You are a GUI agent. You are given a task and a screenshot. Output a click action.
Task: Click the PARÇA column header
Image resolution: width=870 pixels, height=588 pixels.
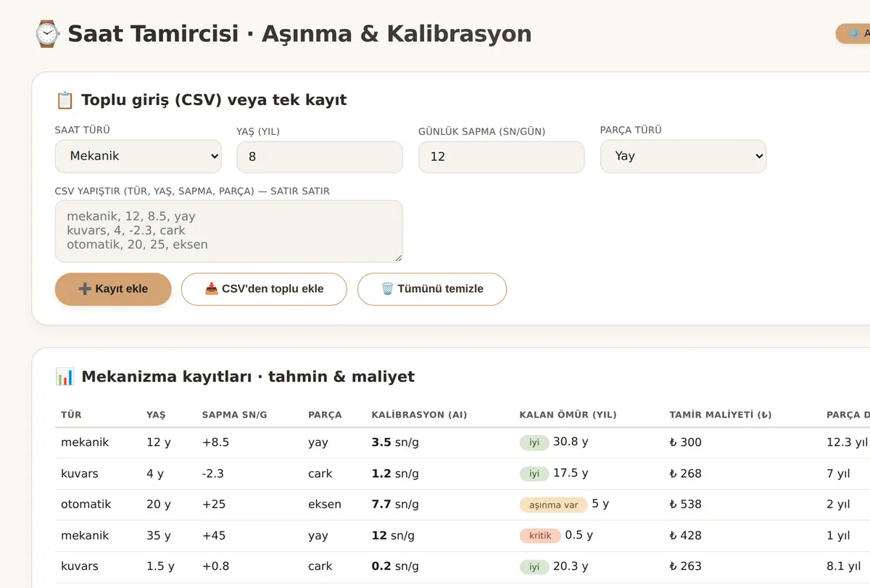[325, 415]
